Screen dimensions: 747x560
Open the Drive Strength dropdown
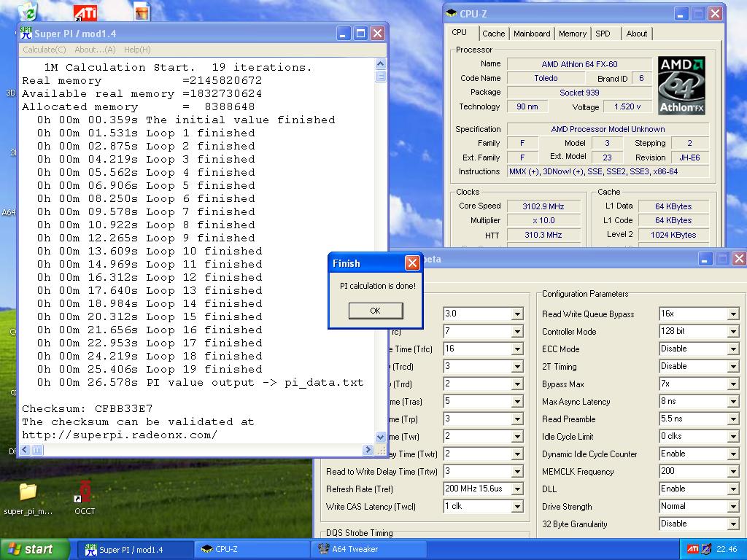(734, 507)
